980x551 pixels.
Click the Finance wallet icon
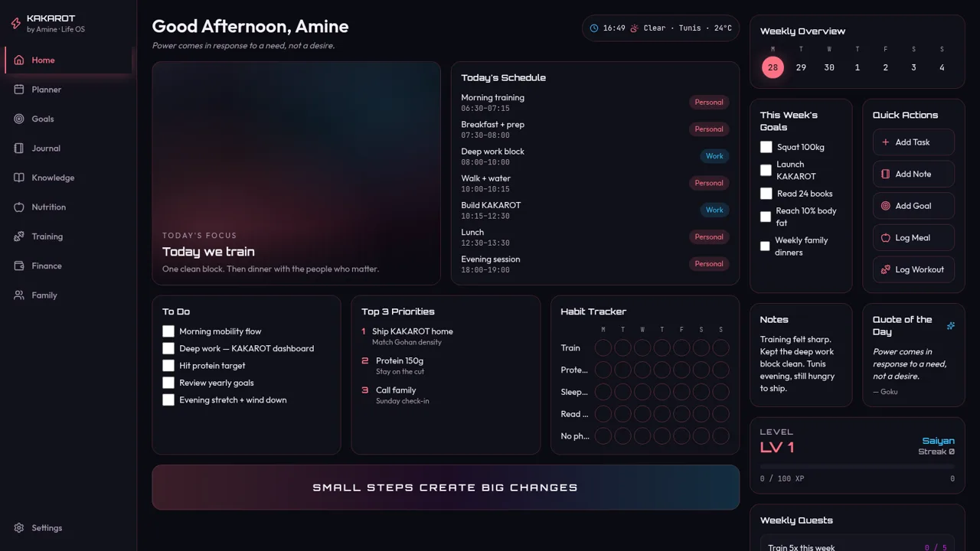19,266
